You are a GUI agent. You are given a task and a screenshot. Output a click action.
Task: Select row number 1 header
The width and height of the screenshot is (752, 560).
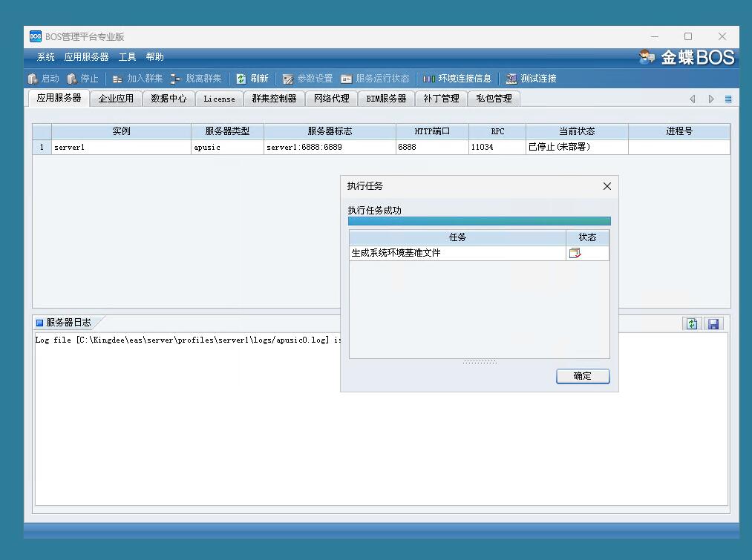pyautogui.click(x=42, y=147)
